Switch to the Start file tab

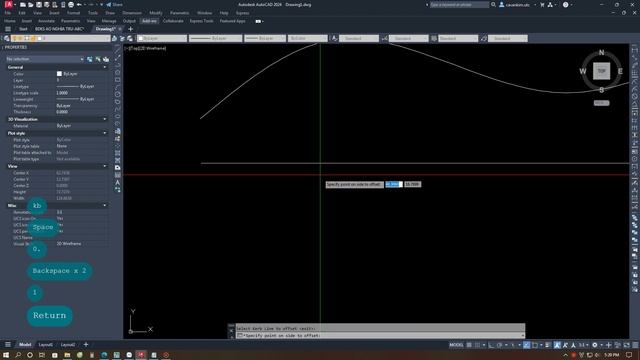[x=23, y=29]
